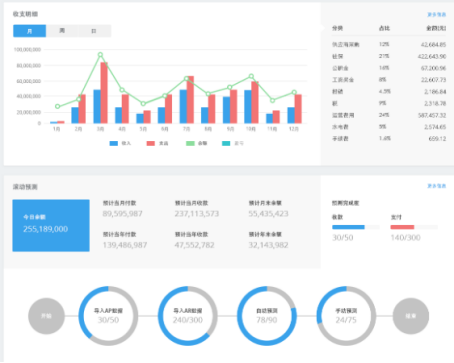Select the 月 (month) tab
Screen dimensions: 454x363
click(29, 31)
